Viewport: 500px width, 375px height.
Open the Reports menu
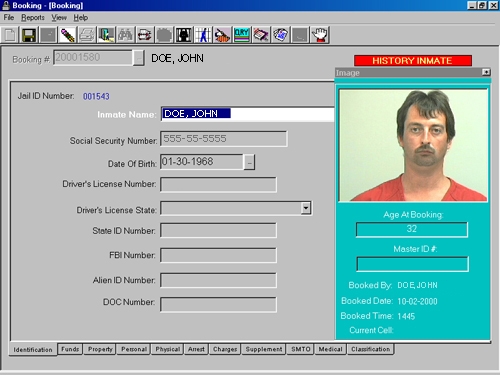(33, 18)
